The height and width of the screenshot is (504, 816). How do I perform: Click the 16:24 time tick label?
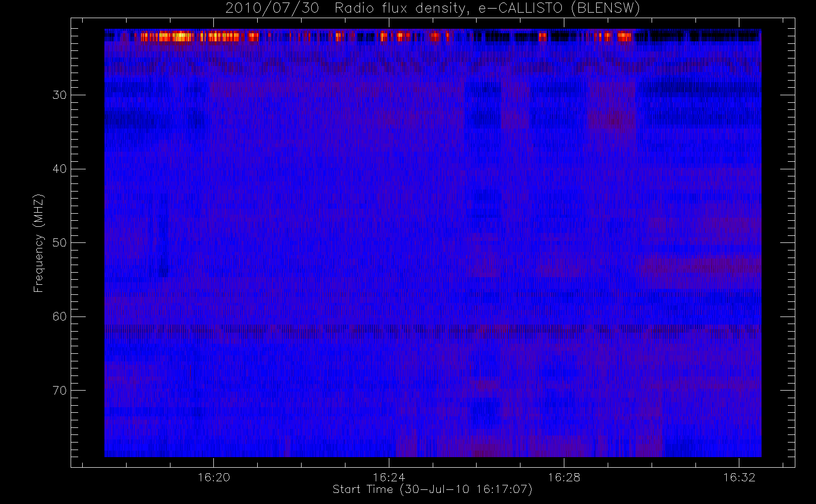coord(389,477)
